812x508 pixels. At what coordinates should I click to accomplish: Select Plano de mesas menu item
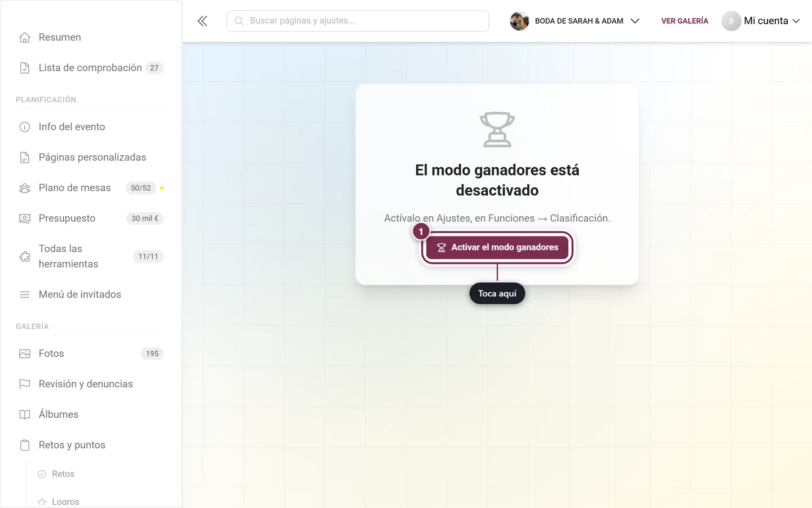click(91, 188)
